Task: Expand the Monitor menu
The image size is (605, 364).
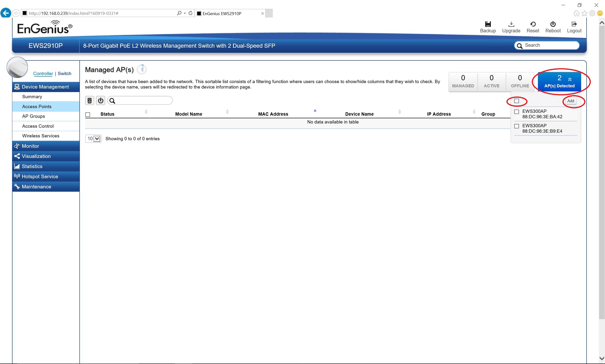Action: tap(46, 146)
